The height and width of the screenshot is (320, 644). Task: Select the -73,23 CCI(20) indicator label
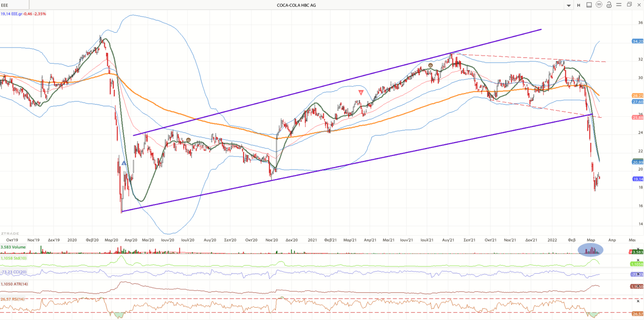pyautogui.click(x=14, y=272)
